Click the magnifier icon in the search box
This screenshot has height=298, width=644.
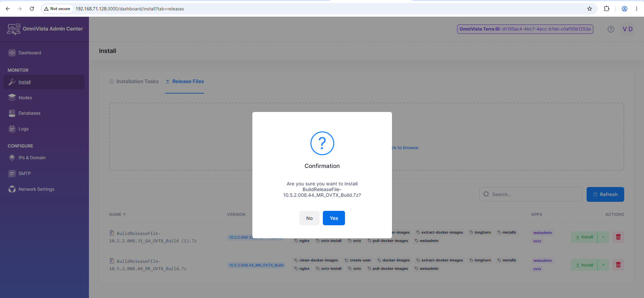(486, 194)
